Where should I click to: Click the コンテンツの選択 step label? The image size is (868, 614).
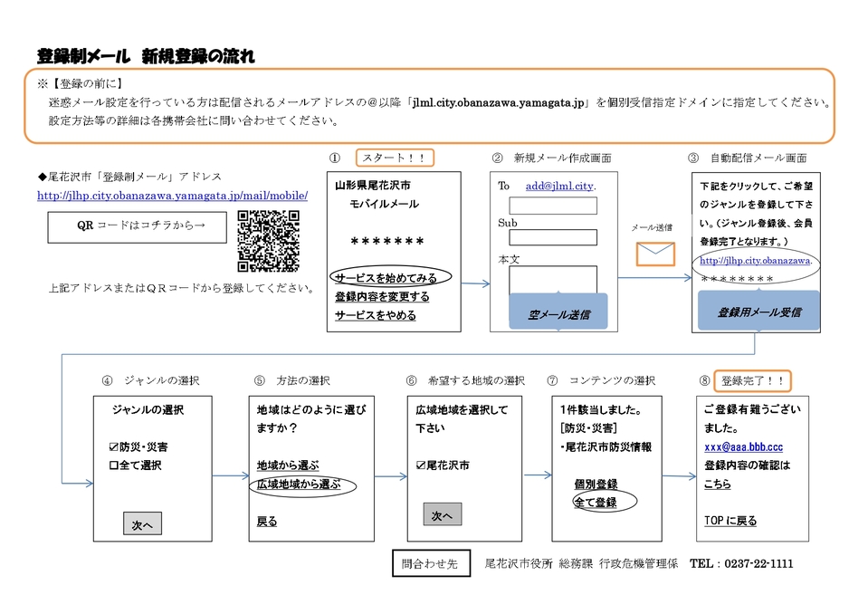point(612,380)
